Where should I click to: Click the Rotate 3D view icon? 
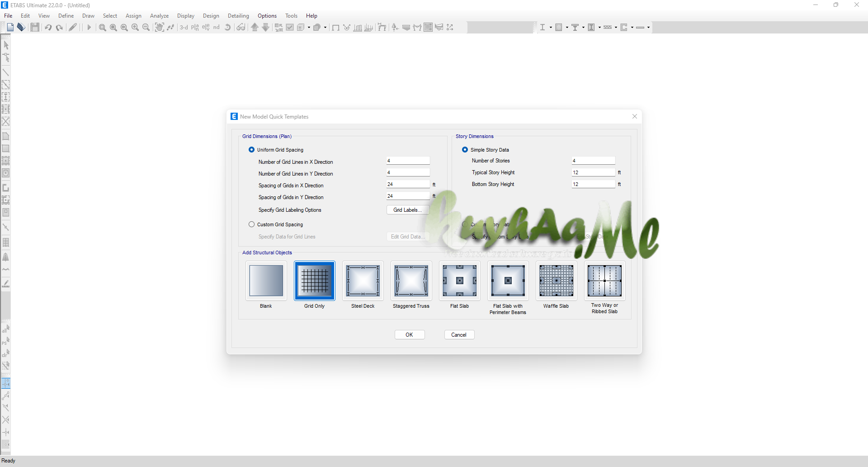227,27
